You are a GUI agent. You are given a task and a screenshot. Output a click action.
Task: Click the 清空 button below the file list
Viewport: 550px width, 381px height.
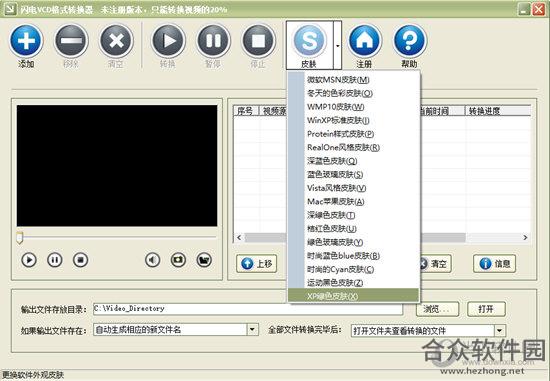[435, 264]
